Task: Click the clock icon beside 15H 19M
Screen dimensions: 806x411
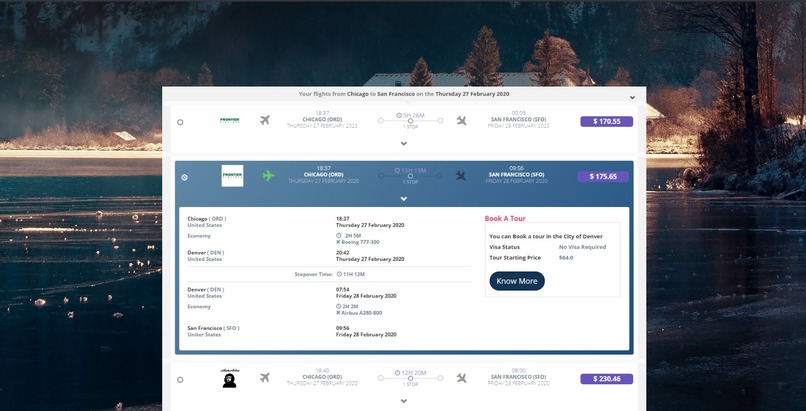Action: coord(397,171)
